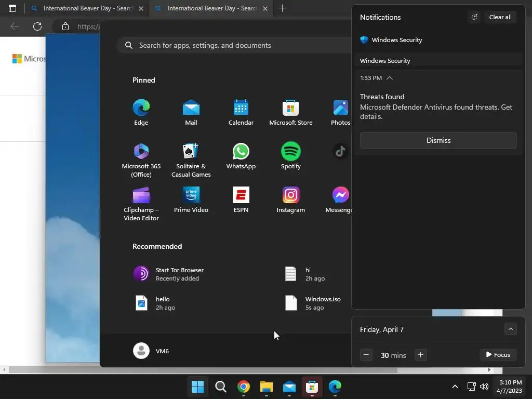Click the Start menu search field
This screenshot has height=399, width=532.
(234, 46)
